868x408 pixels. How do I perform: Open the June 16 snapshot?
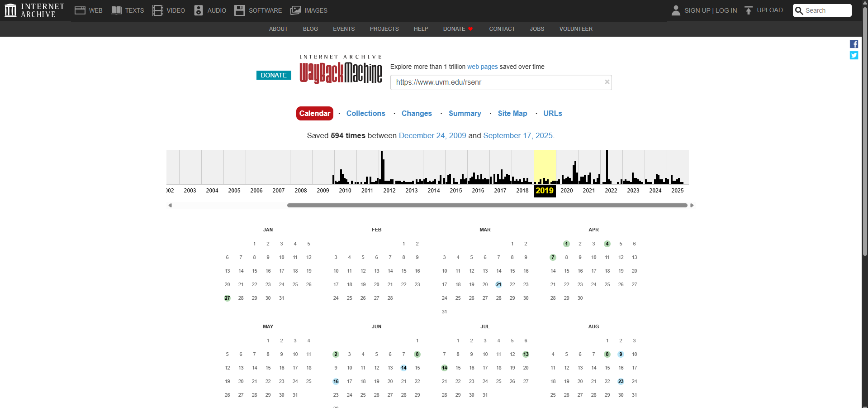[336, 381]
